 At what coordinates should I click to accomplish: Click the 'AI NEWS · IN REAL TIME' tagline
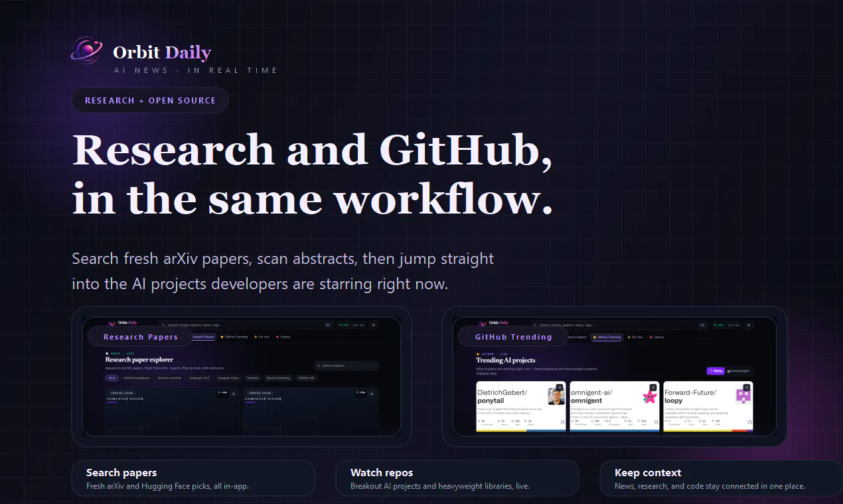pyautogui.click(x=196, y=70)
